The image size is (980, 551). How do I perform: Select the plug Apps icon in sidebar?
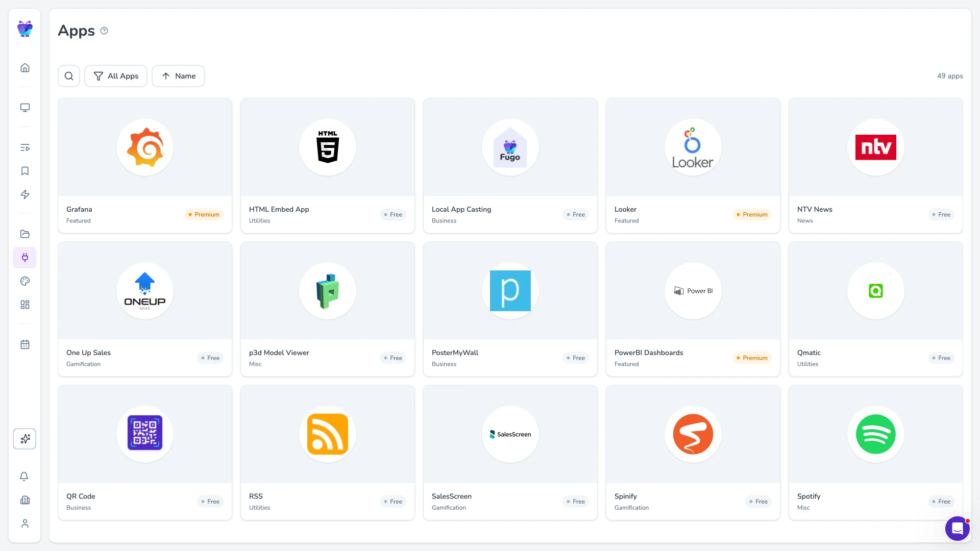pos(24,258)
